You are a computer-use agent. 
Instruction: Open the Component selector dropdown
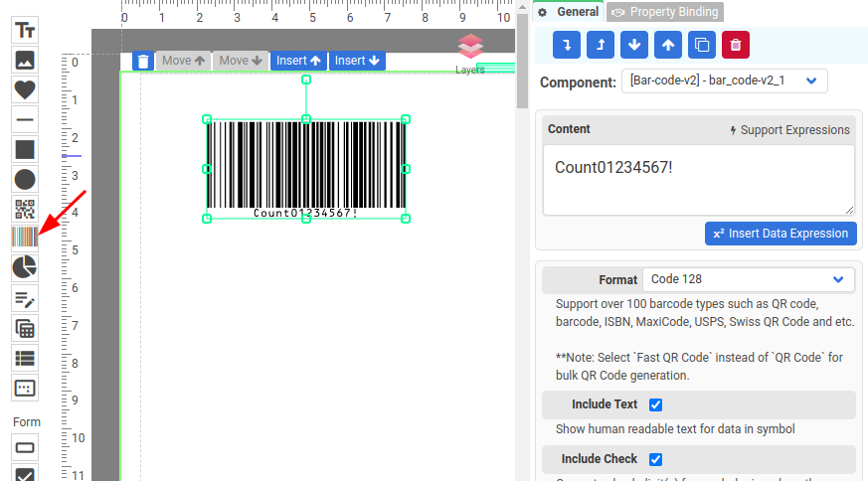724,81
